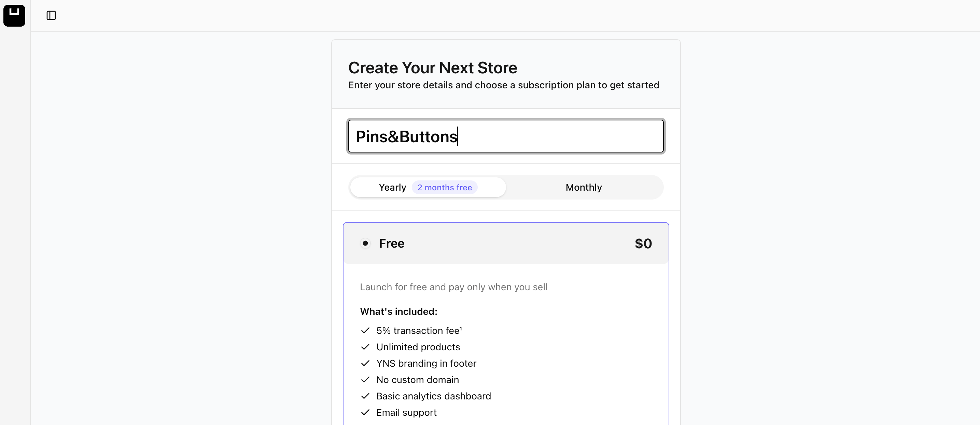Click the YNS store logo icon
Viewport: 980px width, 425px height.
click(x=14, y=15)
